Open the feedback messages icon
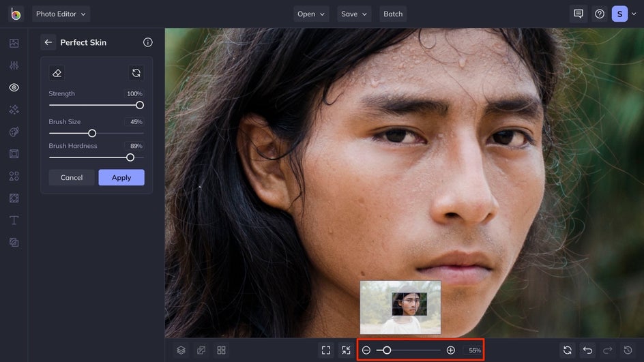Viewport: 644px width, 362px height. coord(579,14)
